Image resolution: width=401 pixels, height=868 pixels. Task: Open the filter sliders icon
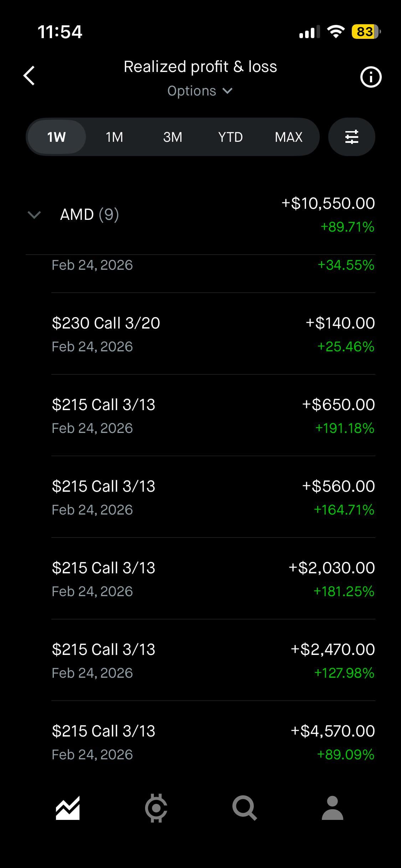coord(351,137)
